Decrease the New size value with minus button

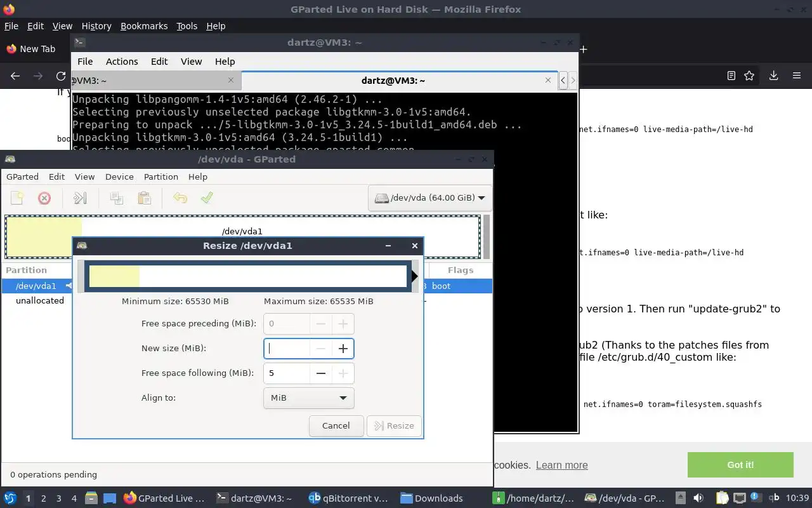click(x=321, y=348)
